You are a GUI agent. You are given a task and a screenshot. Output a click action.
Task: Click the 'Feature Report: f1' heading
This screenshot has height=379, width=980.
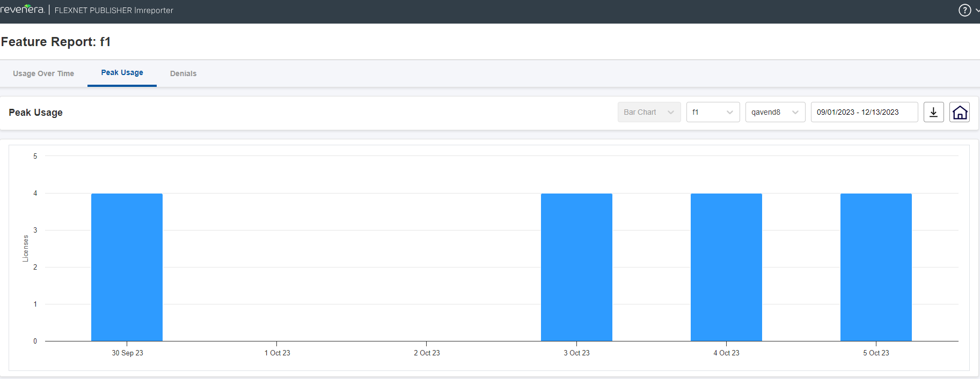click(x=56, y=42)
